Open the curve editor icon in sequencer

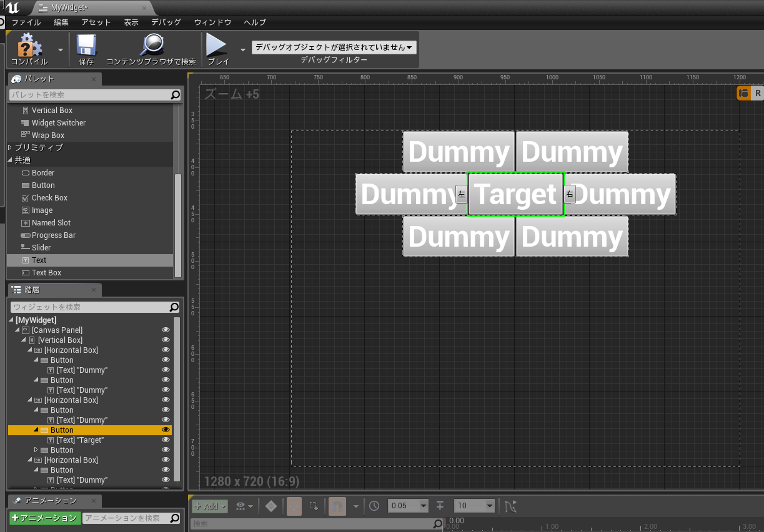point(510,506)
